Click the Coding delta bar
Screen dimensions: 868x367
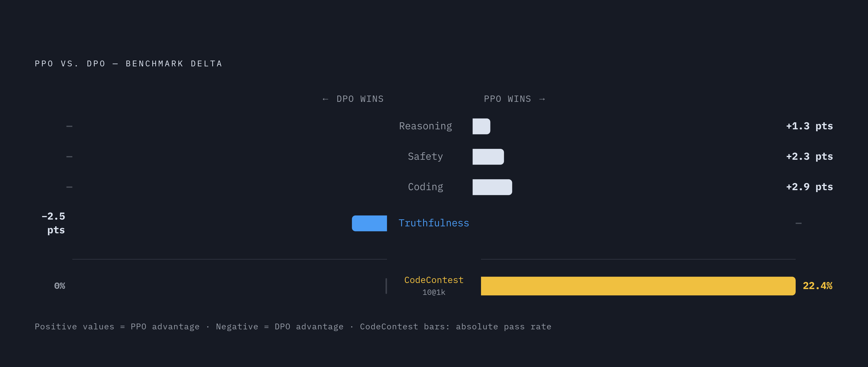[492, 187]
